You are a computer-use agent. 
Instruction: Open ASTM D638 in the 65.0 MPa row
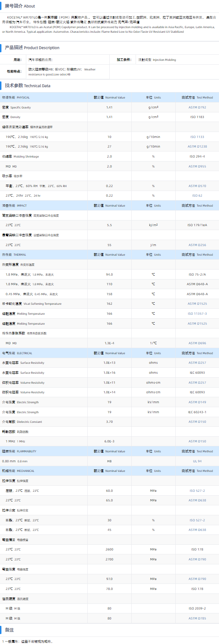[x=197, y=500]
